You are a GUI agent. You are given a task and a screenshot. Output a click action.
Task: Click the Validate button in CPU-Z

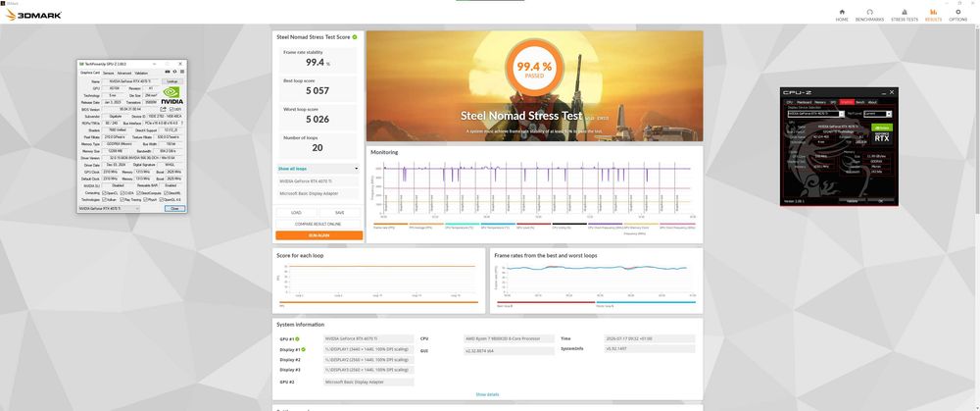pyautogui.click(x=853, y=201)
